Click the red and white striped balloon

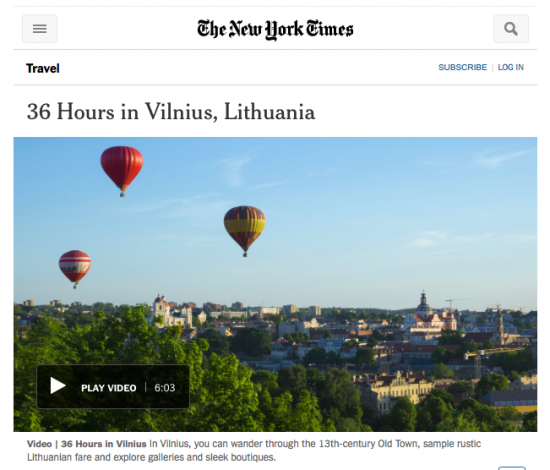click(x=75, y=269)
